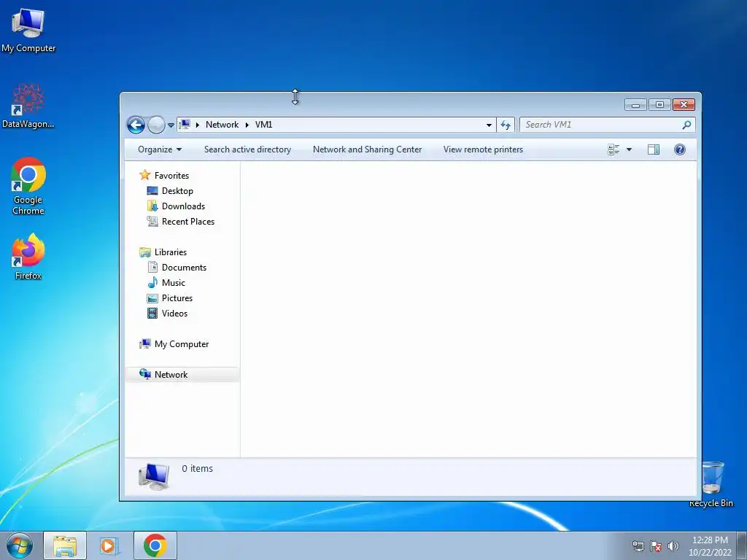Click the Pictures library icon
Image resolution: width=747 pixels, height=560 pixels.
coord(152,298)
